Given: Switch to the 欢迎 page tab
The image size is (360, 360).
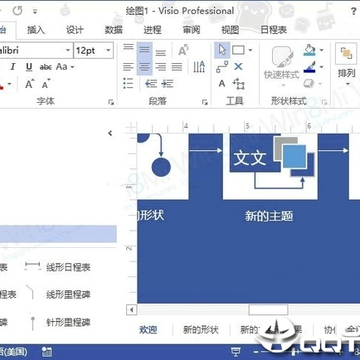Looking at the screenshot, I should click(148, 330).
